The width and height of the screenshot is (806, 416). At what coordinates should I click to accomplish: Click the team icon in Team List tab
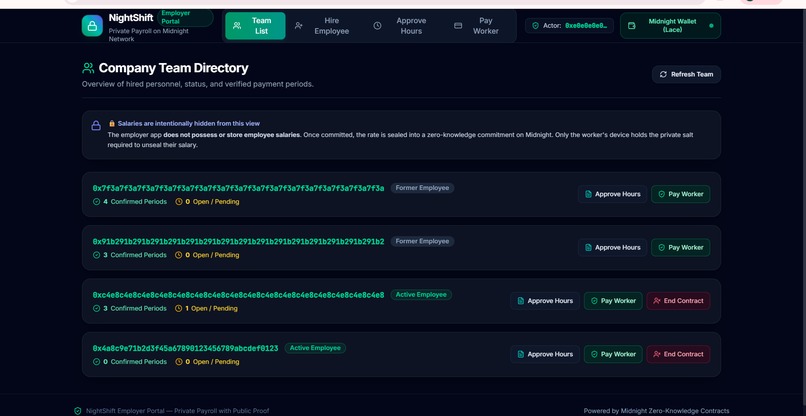point(237,26)
